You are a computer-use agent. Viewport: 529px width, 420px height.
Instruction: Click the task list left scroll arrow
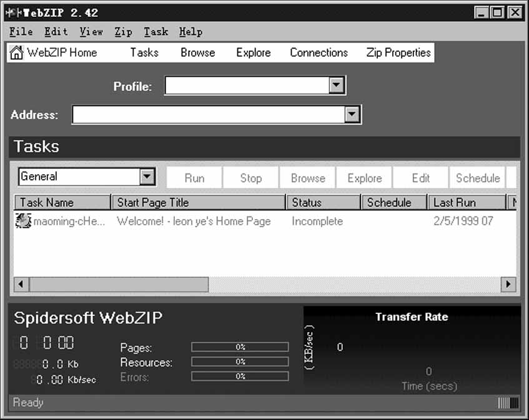(21, 284)
